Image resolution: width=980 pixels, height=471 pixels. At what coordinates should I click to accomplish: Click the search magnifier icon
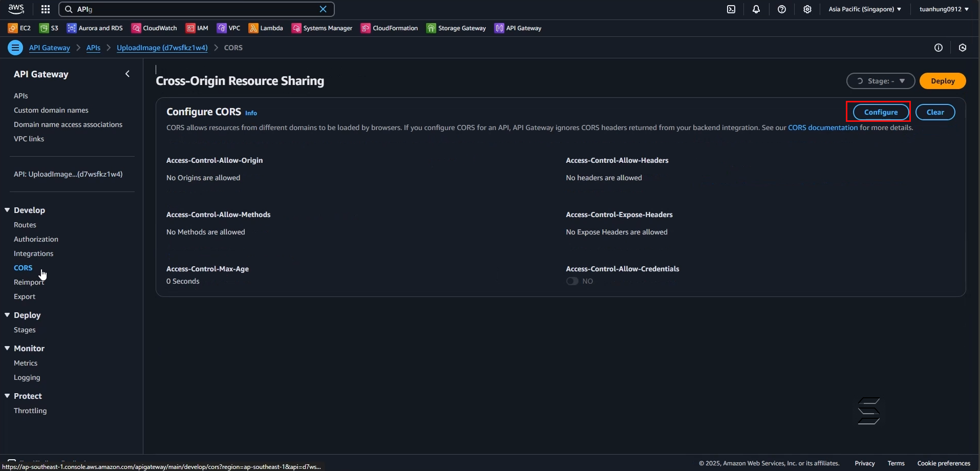click(69, 9)
